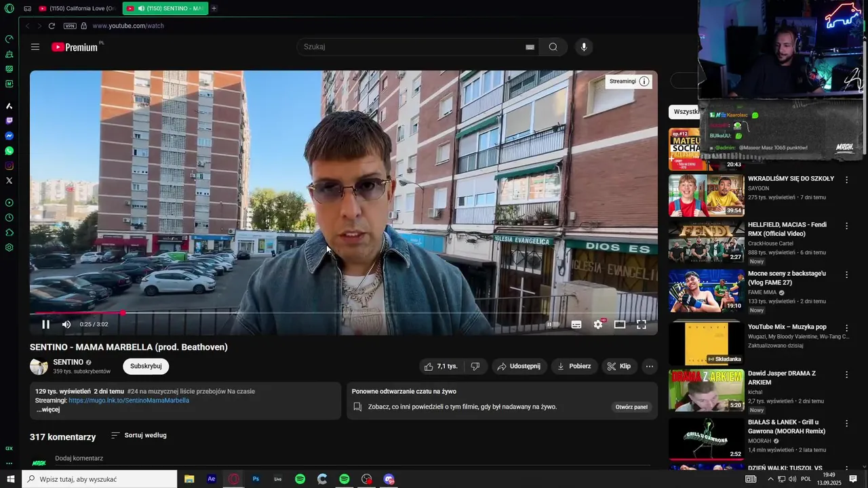Switch to theater mode view
Viewport: 868px width, 488px height.
pos(620,325)
